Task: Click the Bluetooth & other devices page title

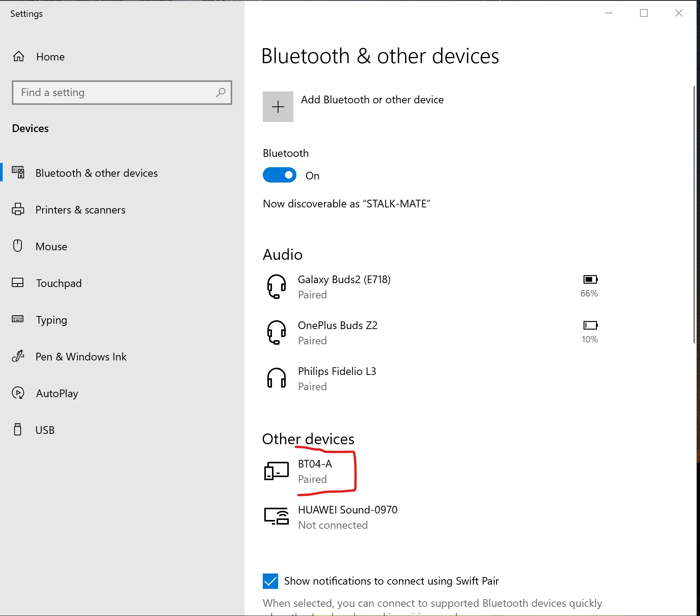Action: coord(380,57)
